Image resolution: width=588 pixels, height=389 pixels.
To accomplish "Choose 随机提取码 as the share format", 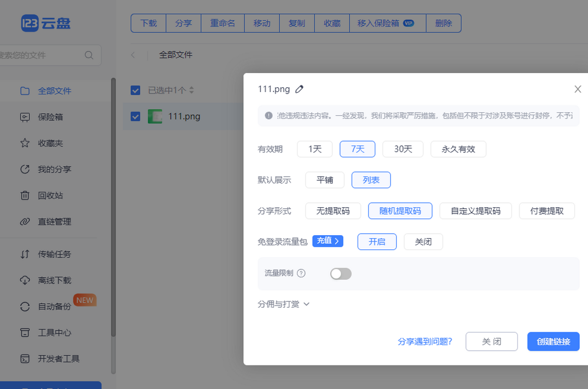I will tap(400, 211).
